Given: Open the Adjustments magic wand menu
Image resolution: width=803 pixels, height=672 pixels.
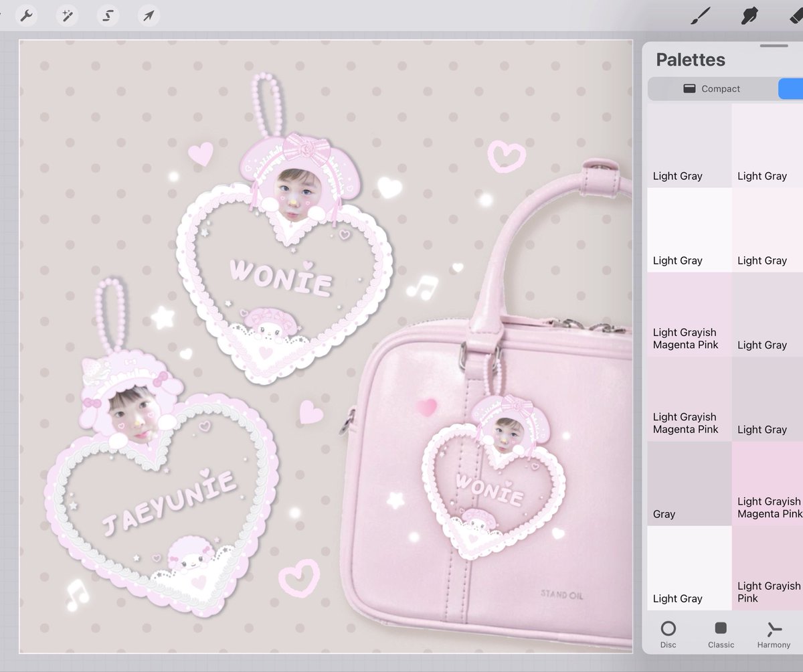Looking at the screenshot, I should tap(67, 15).
